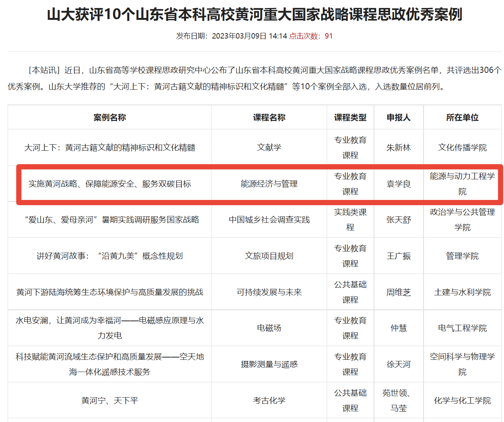Click course type 专业教育课程 in 王广振 row

(350, 256)
